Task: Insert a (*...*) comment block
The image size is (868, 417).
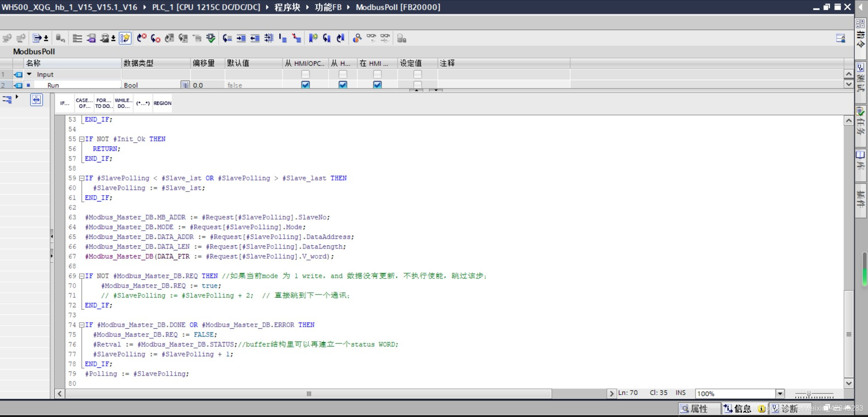Action: point(143,103)
